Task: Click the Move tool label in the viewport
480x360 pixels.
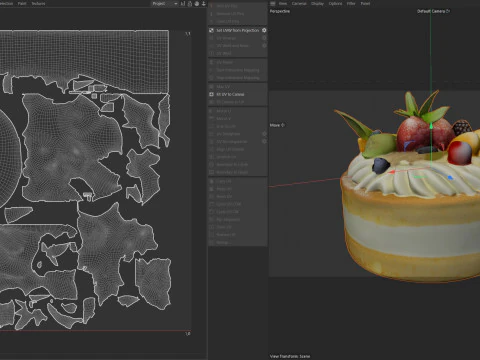Action: [x=275, y=125]
